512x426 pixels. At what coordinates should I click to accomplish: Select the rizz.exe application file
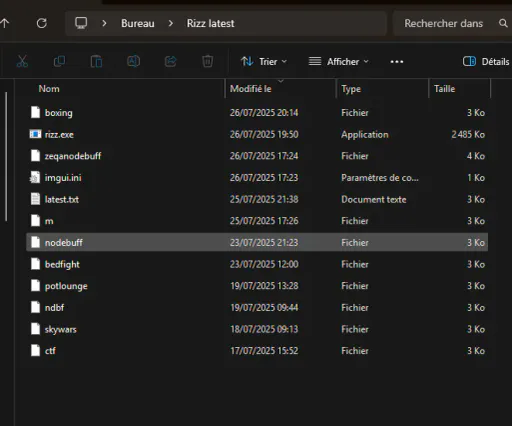257,134
